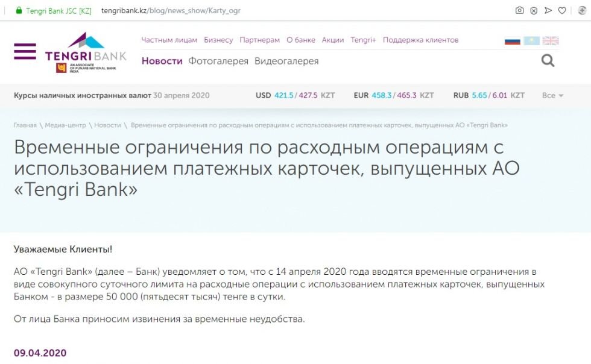Click the 'Tengri Bank JSC [KZ]' certificate label
The height and width of the screenshot is (364, 591).
(x=59, y=11)
